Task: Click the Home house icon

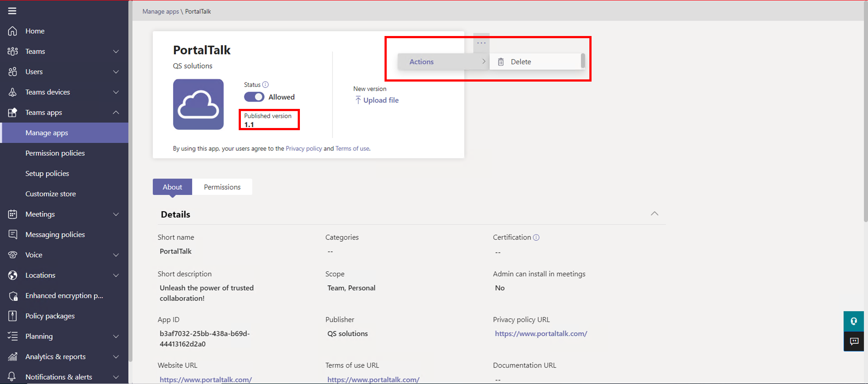Action: point(13,31)
